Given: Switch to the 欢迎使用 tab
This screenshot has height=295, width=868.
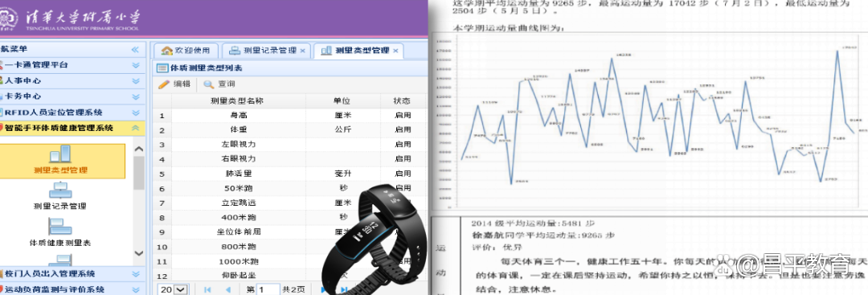Looking at the screenshot, I should [186, 51].
